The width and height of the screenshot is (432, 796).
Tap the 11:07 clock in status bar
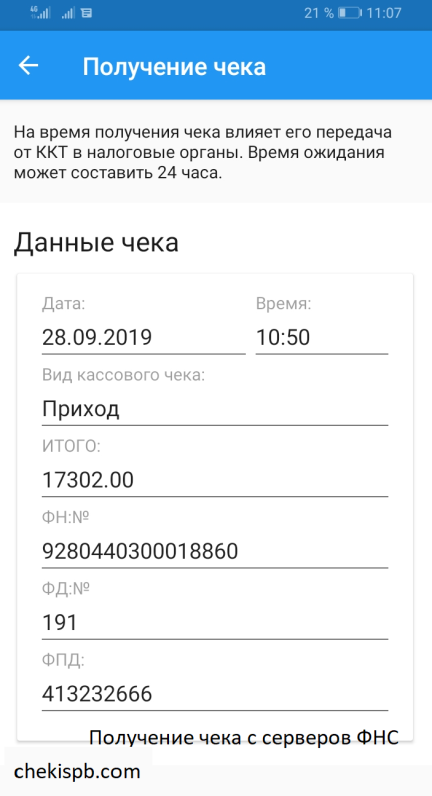click(x=384, y=13)
